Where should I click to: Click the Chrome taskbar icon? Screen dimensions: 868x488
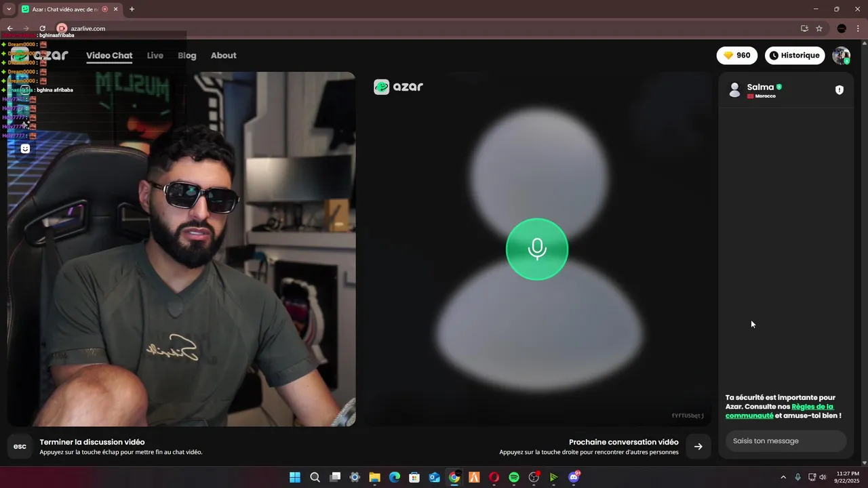point(454,477)
